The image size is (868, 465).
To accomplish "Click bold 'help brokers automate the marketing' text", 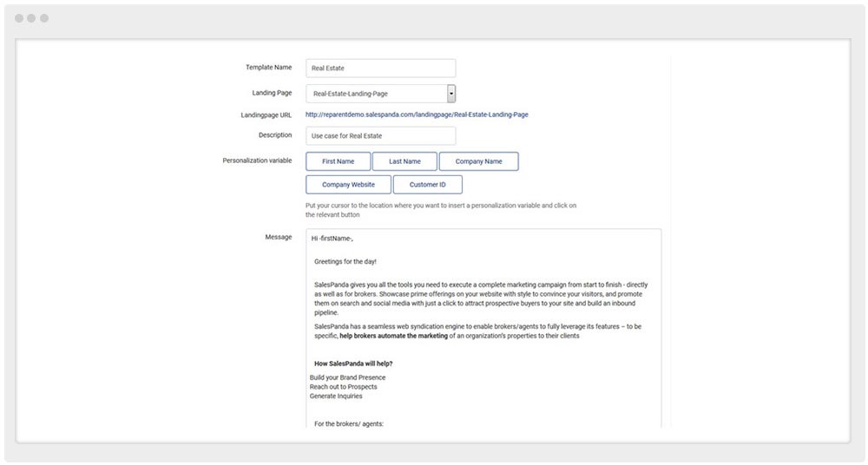I will point(393,336).
